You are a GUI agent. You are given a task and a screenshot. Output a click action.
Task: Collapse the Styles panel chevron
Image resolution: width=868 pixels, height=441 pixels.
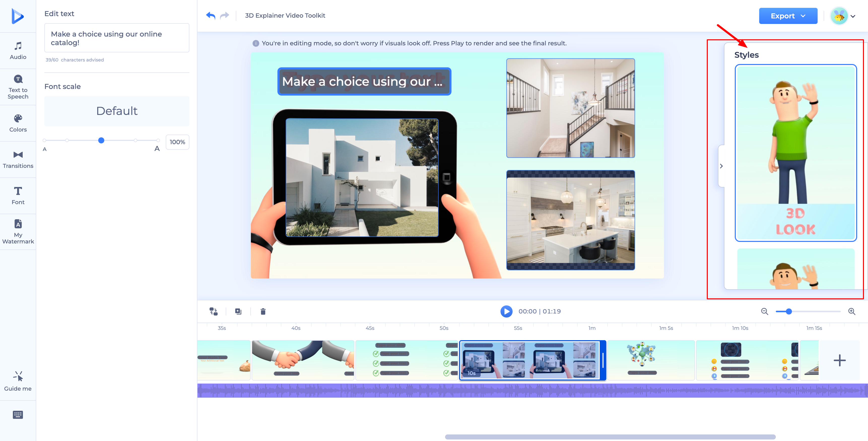click(x=721, y=166)
